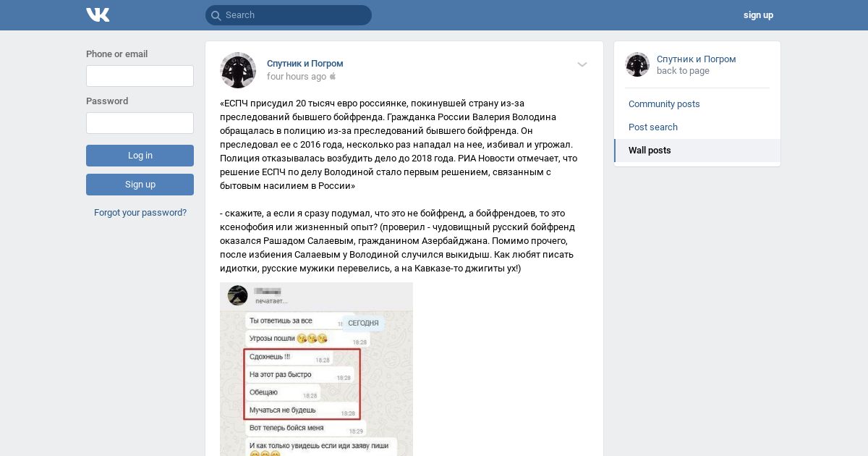Open Спутник и Погром author name link
868x456 pixels.
(x=305, y=64)
